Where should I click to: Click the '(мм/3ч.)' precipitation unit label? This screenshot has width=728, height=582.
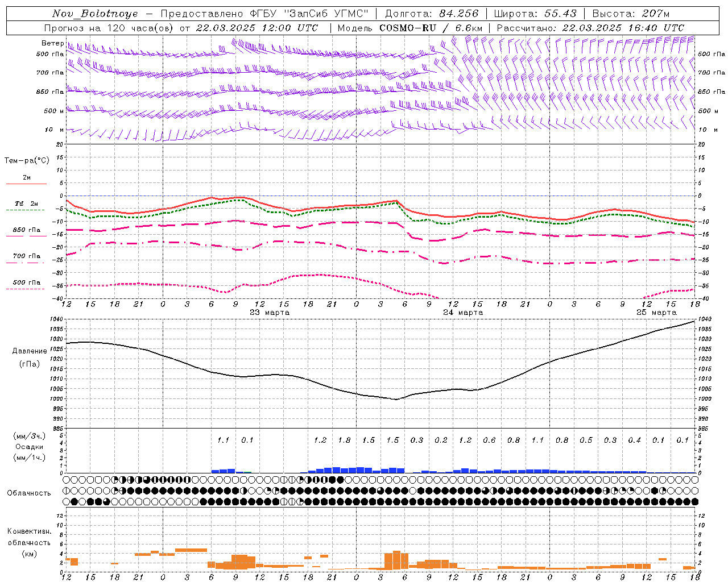[x=29, y=436]
